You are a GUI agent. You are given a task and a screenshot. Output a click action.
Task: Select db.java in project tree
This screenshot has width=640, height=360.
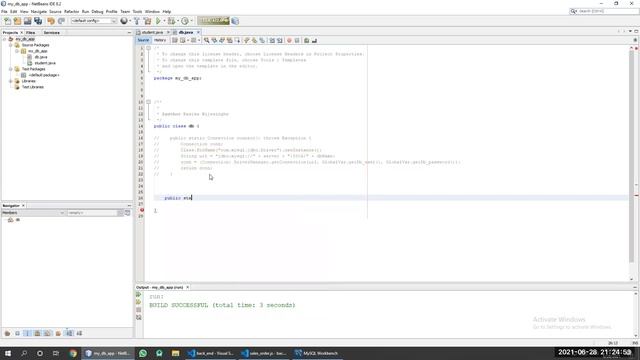click(x=41, y=57)
